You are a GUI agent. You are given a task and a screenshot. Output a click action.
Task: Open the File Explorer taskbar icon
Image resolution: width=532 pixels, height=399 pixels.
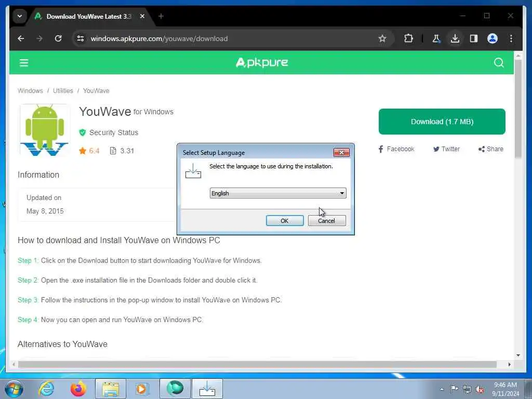[111, 389]
